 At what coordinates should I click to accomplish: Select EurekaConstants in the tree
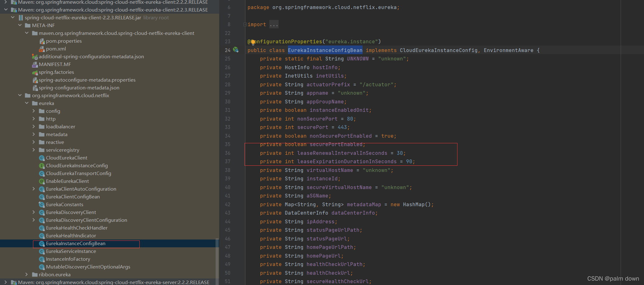tap(65, 205)
